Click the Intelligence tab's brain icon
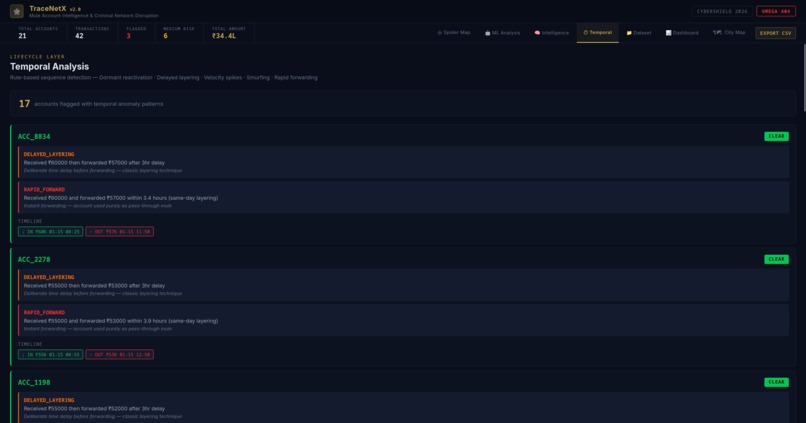This screenshot has width=806, height=423. [x=537, y=32]
